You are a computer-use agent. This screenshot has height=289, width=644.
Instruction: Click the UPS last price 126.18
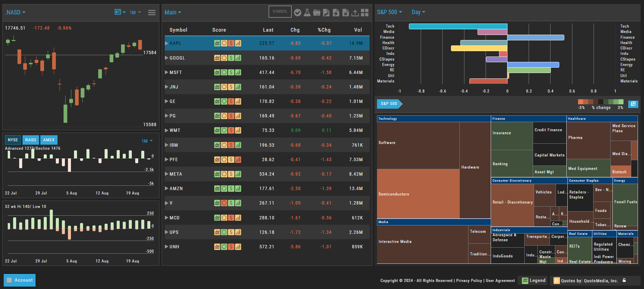(267, 232)
